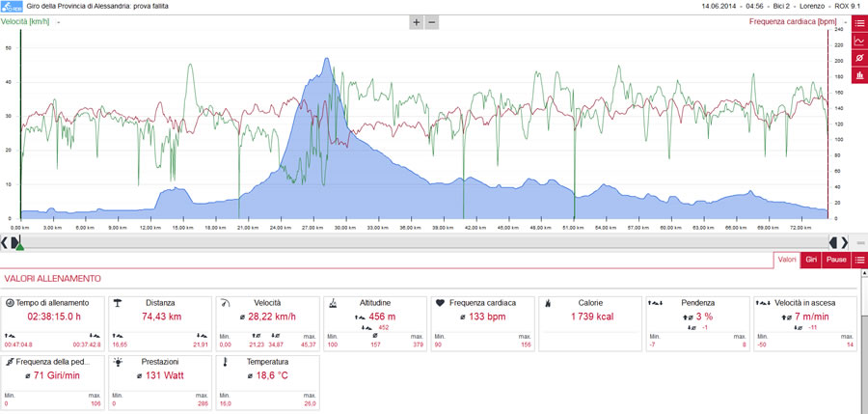Open the bar chart statistics icon
Image resolution: width=868 pixels, height=414 pixels.
coord(859,75)
